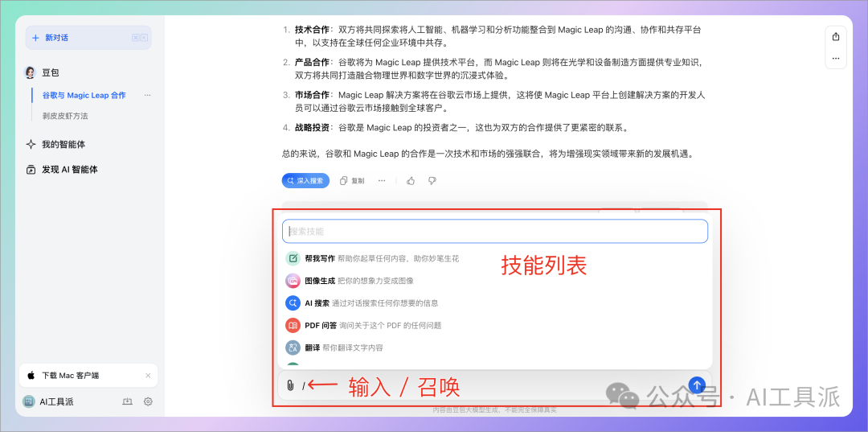Open 发现 AI 智能体 page
868x432 pixels.
coord(70,170)
